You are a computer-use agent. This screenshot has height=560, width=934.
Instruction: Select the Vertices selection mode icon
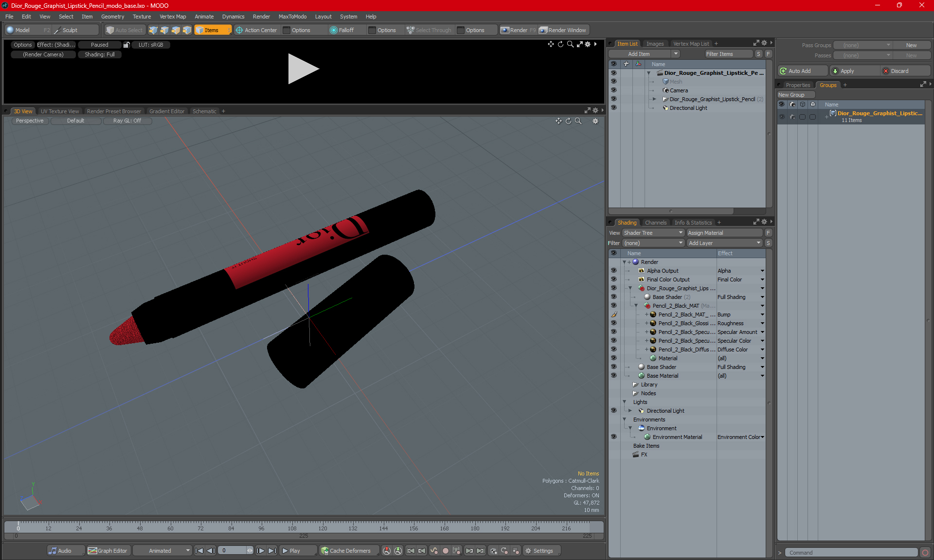point(153,30)
